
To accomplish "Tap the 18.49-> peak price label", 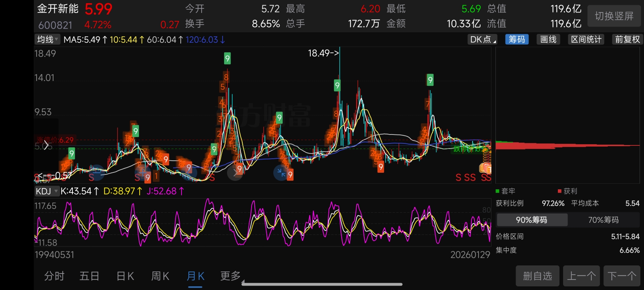I will click(x=324, y=53).
